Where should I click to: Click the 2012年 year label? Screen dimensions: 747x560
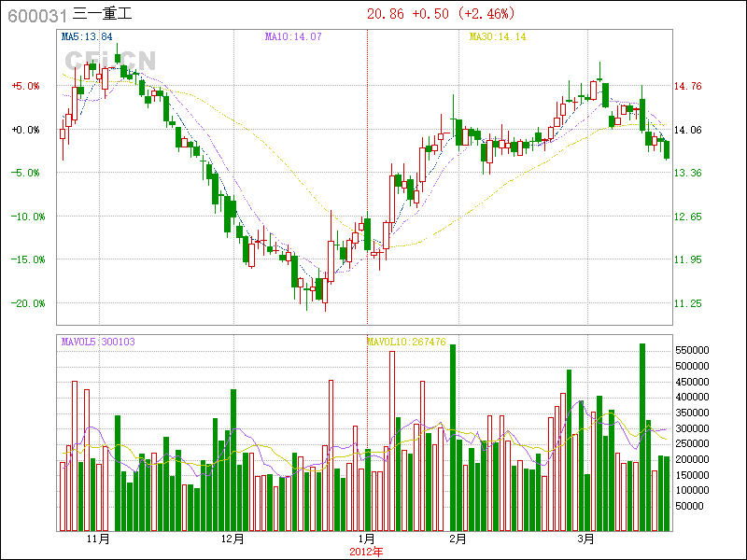(x=367, y=551)
